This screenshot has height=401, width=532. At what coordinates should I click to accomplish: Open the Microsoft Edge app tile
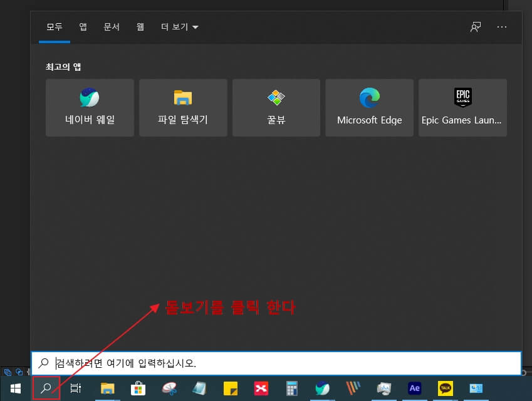[370, 108]
